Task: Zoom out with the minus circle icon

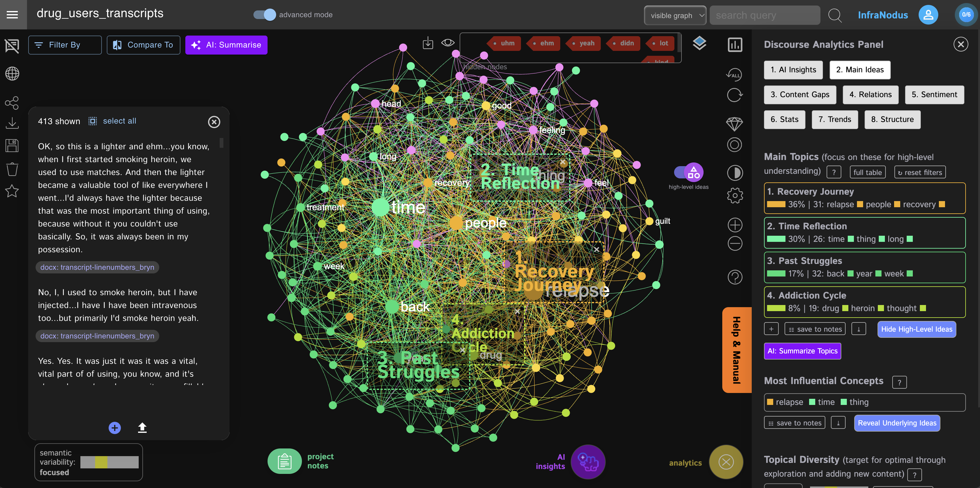Action: coord(735,244)
